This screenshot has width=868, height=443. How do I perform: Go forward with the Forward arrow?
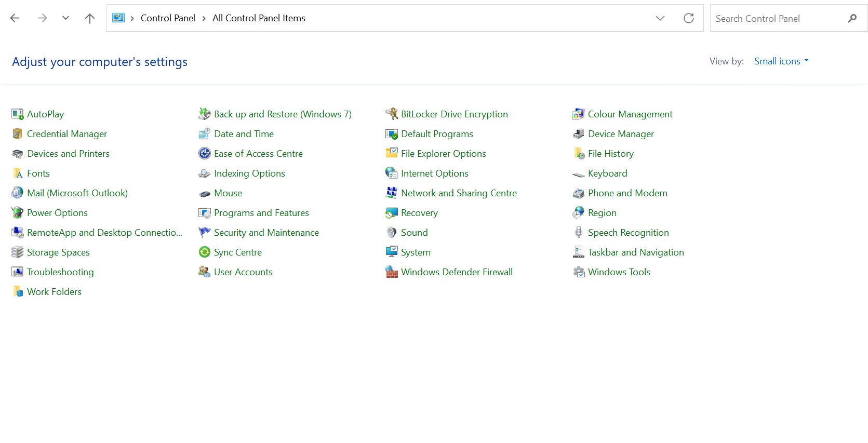tap(42, 18)
